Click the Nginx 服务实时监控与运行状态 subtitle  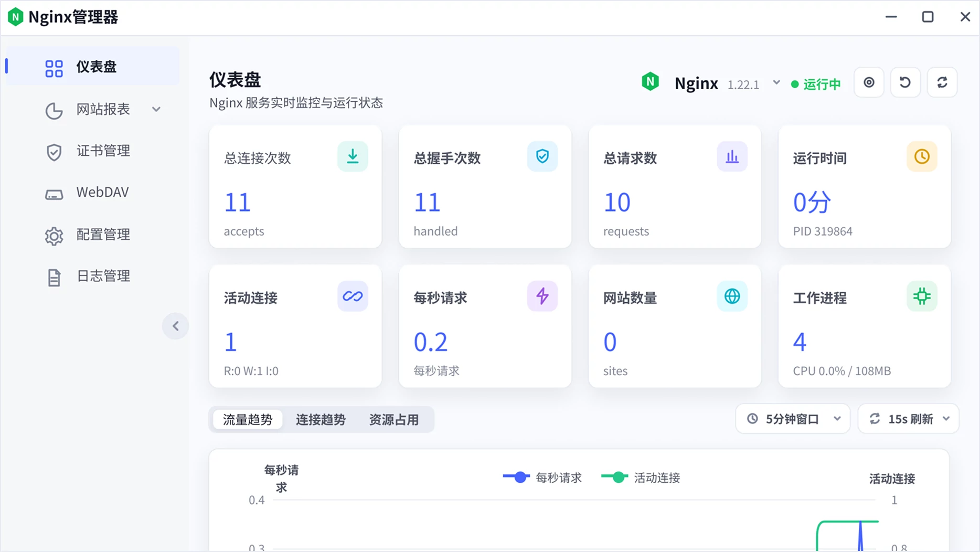point(296,103)
